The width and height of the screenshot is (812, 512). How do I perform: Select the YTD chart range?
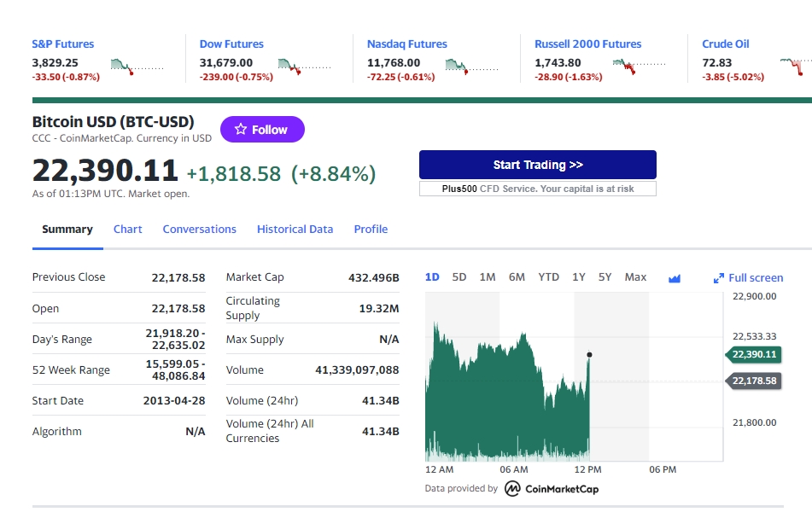[548, 277]
